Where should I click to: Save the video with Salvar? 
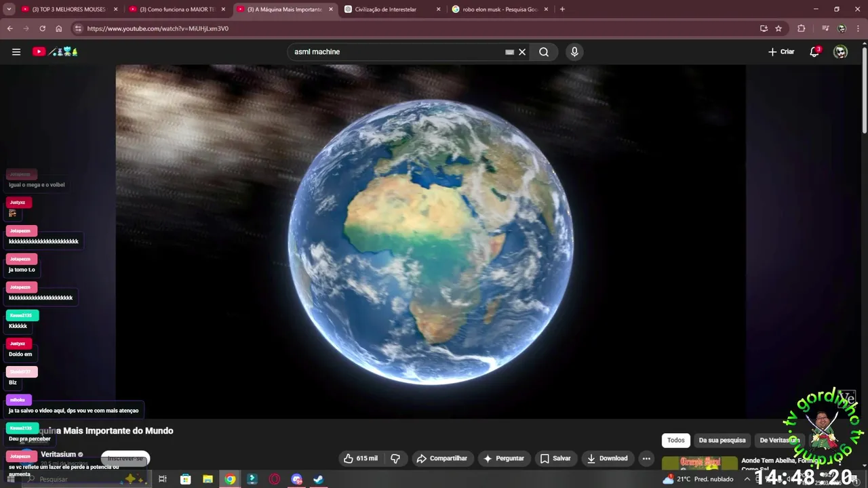pos(555,458)
